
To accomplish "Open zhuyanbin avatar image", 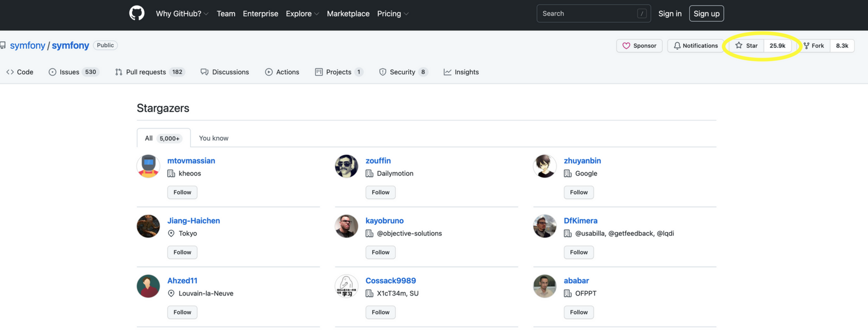I will (x=545, y=166).
